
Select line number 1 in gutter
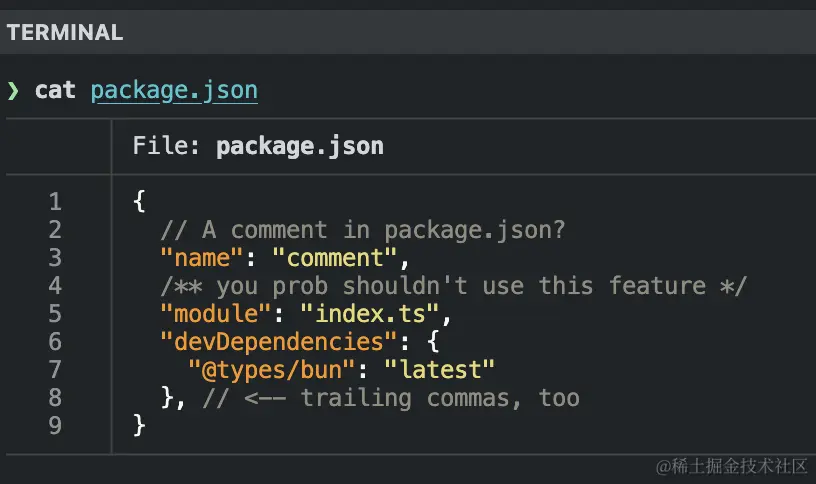pyautogui.click(x=55, y=201)
